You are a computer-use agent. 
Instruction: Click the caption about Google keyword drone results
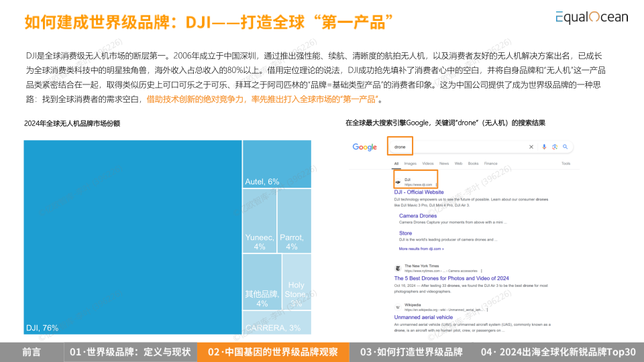(x=445, y=123)
